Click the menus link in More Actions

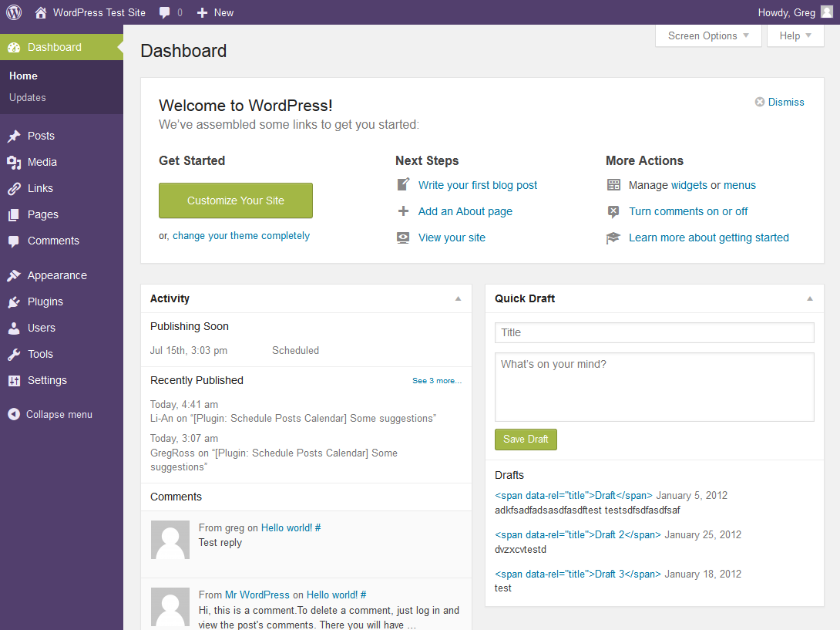[x=739, y=185]
